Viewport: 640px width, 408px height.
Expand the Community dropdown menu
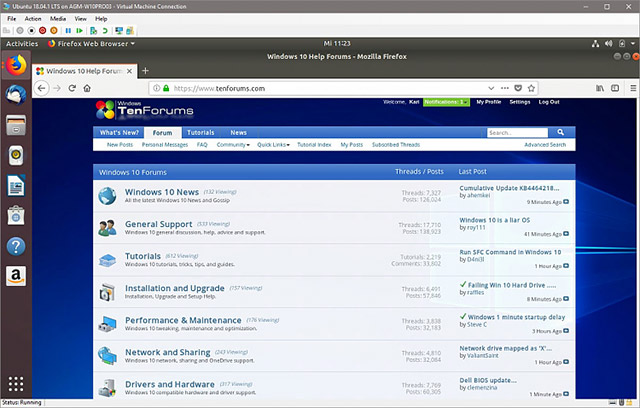pos(233,145)
